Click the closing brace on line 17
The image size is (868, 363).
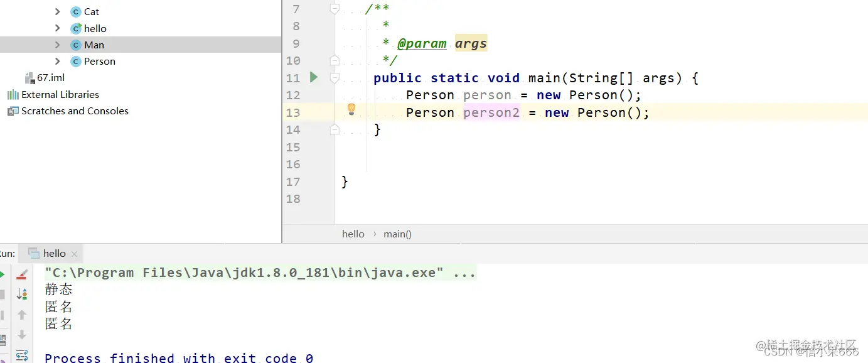(345, 181)
